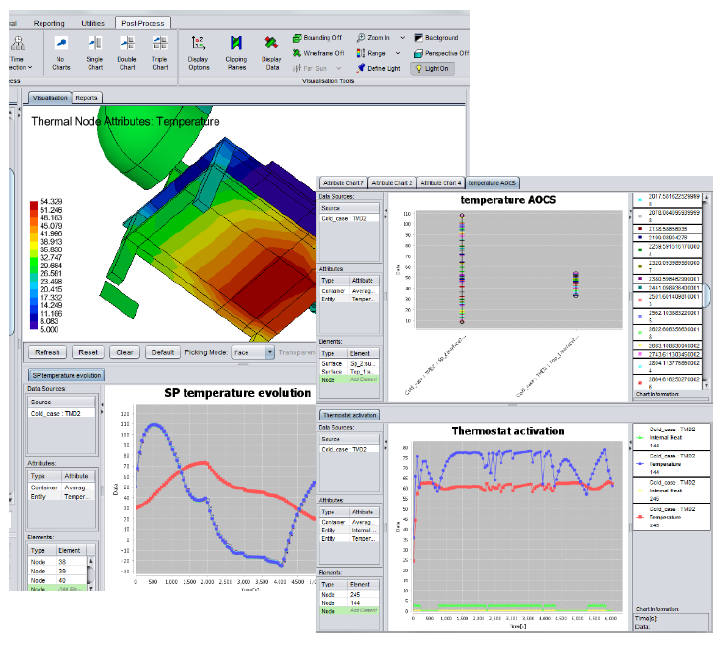Image resolution: width=722 pixels, height=651 pixels.
Task: Expand the Far Sun dropdown arrow
Action: point(339,69)
